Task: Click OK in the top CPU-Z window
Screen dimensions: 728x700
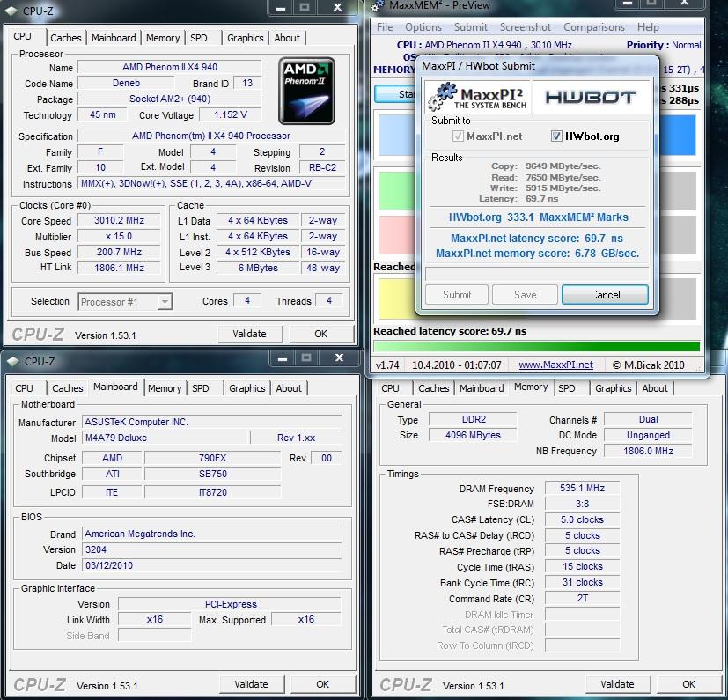Action: [x=320, y=334]
